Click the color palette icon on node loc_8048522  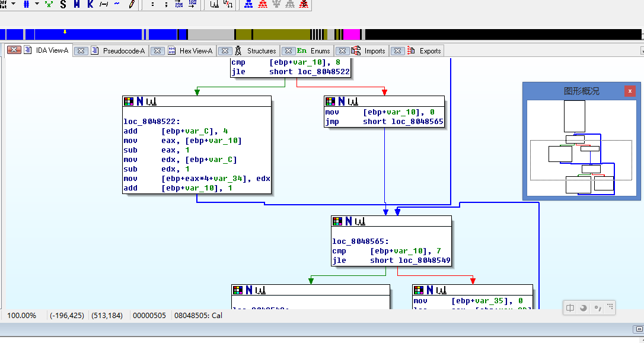click(129, 101)
